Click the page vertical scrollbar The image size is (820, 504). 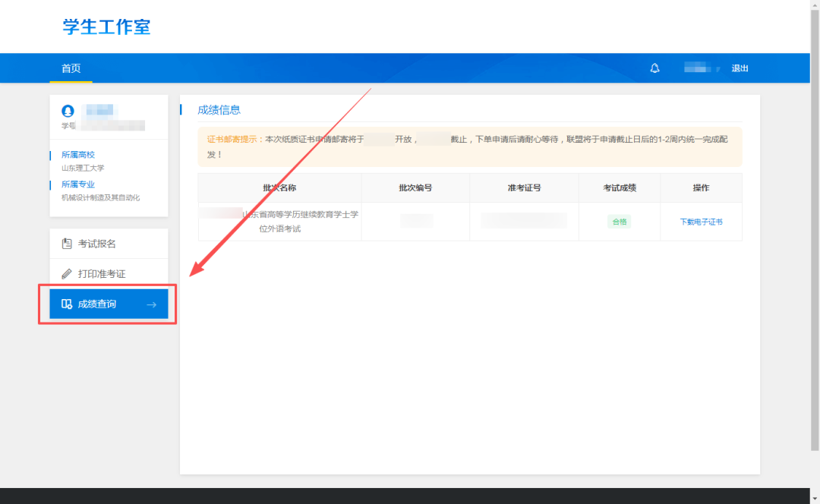[x=815, y=230]
